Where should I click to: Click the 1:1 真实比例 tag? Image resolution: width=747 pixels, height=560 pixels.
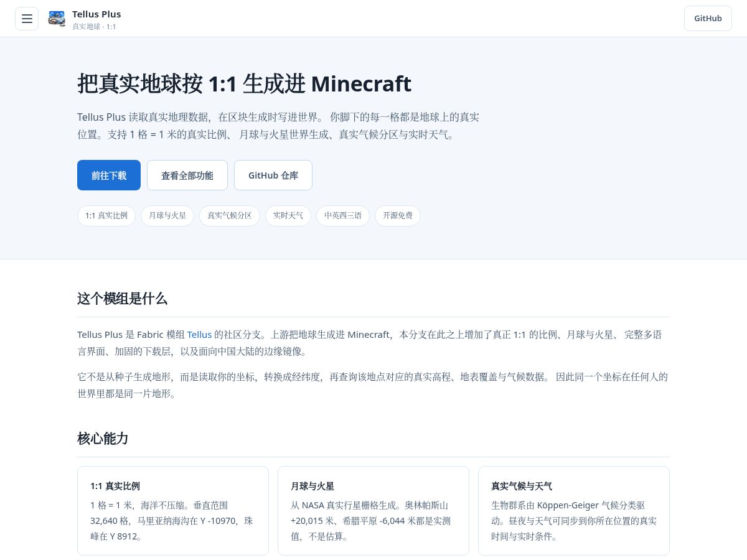tap(106, 216)
